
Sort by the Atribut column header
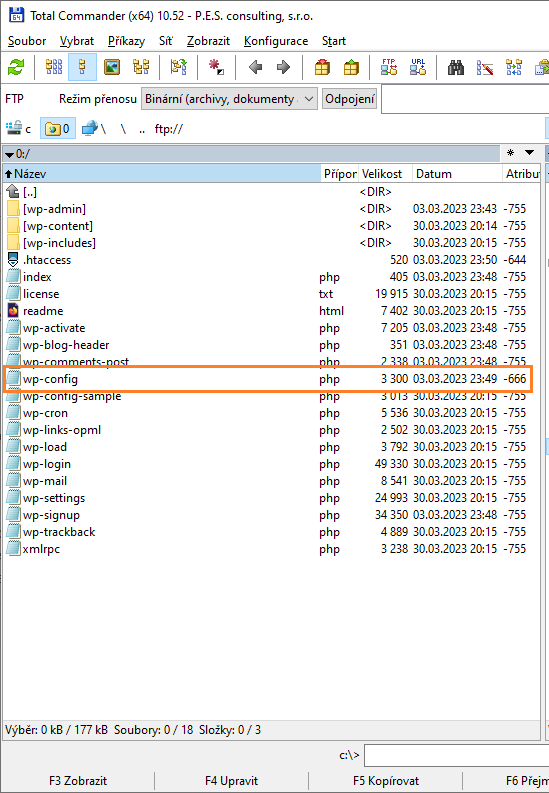tap(521, 173)
